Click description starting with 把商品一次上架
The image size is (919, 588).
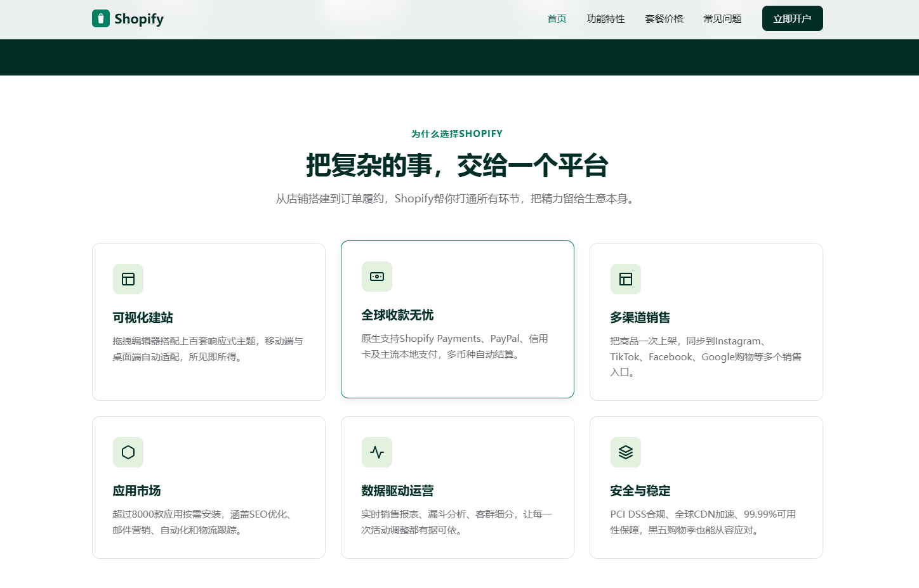pos(706,356)
